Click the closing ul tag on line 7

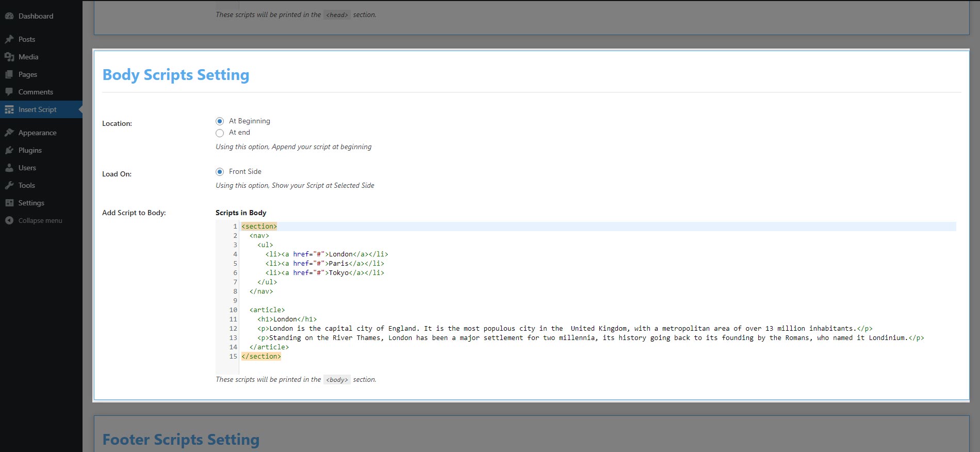click(x=267, y=282)
